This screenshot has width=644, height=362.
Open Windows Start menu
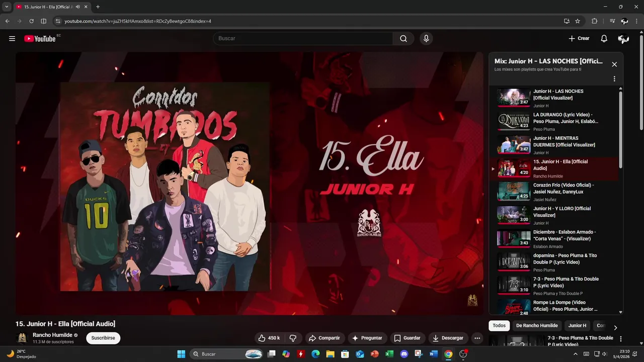point(181,354)
